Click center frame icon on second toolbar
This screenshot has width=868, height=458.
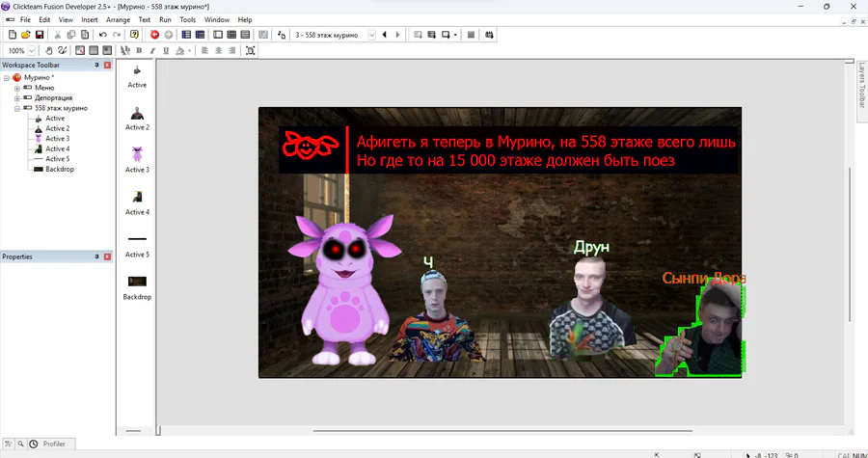(250, 50)
